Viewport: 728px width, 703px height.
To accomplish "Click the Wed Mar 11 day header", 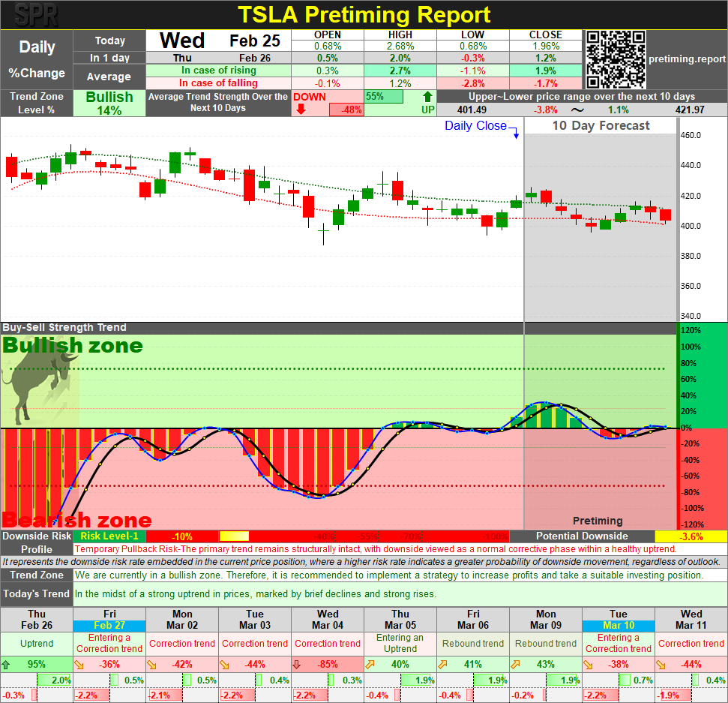I will pos(691,620).
